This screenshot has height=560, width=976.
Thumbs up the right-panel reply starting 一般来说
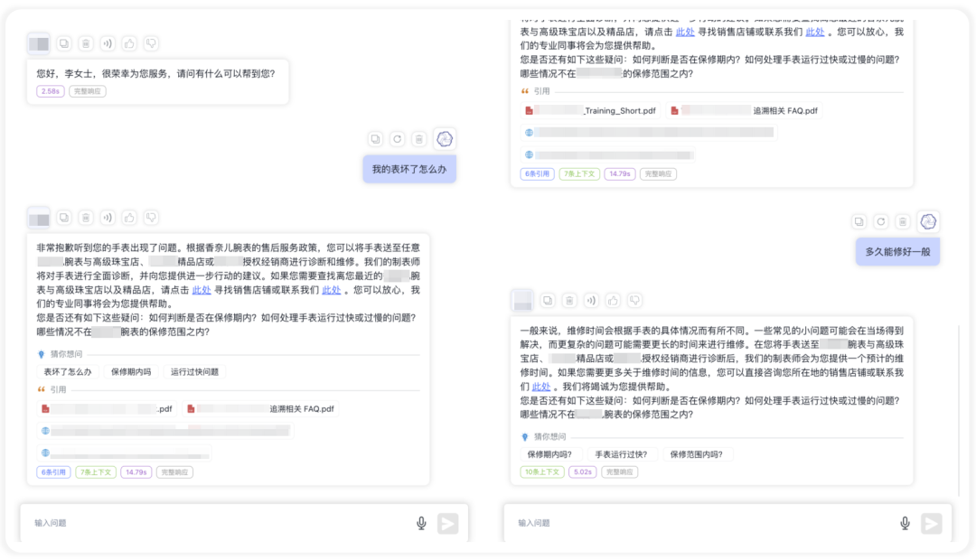coord(613,301)
